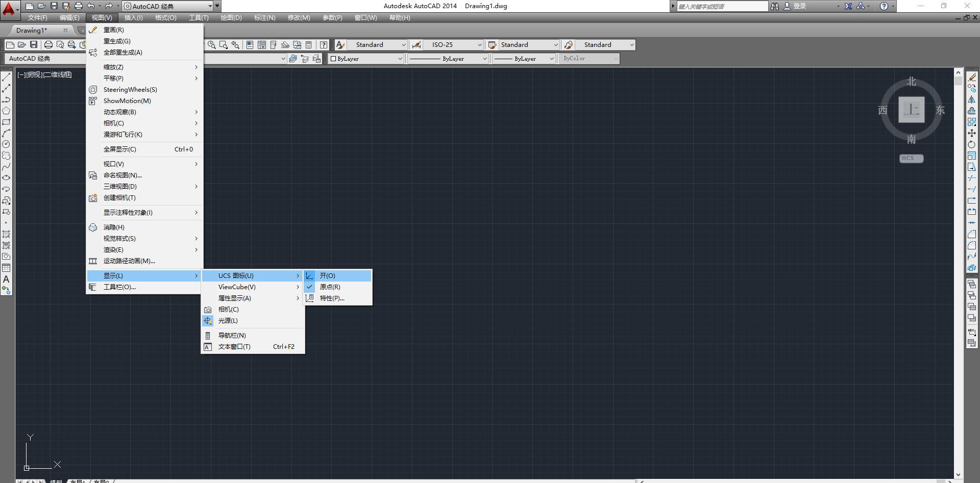Viewport: 980px width, 483px height.
Task: Expand the 属性显示(A) submenu
Action: click(x=253, y=298)
